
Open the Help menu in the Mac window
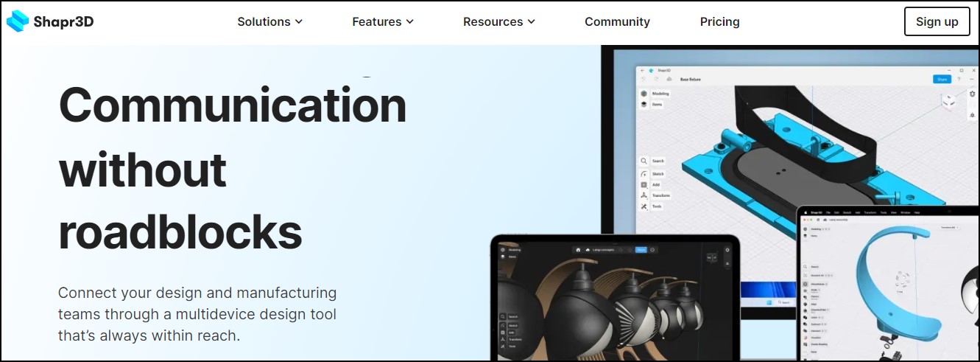[x=917, y=212]
